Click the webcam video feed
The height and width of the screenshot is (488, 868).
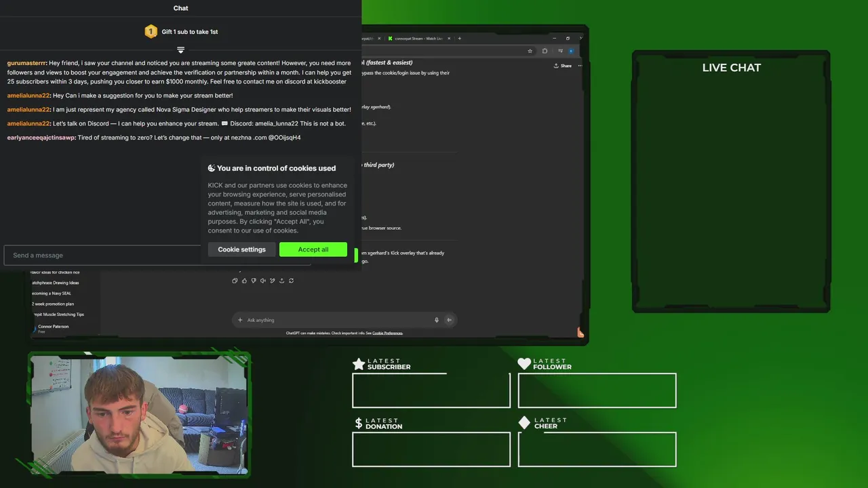(x=140, y=414)
